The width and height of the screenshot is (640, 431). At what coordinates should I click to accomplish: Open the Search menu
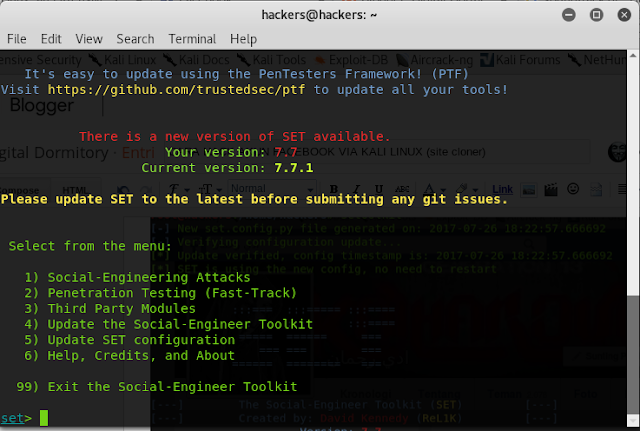[x=136, y=39]
